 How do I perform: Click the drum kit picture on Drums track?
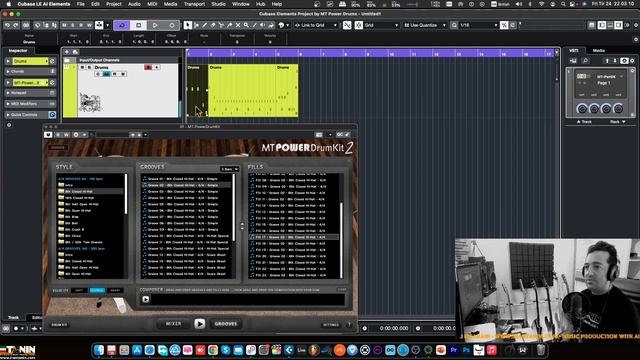90,102
